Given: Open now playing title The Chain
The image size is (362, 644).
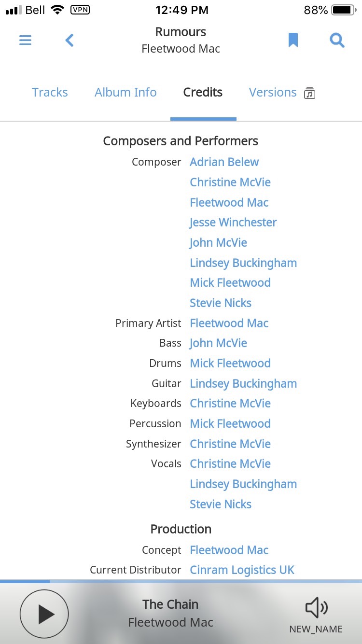Looking at the screenshot, I should [x=170, y=604].
